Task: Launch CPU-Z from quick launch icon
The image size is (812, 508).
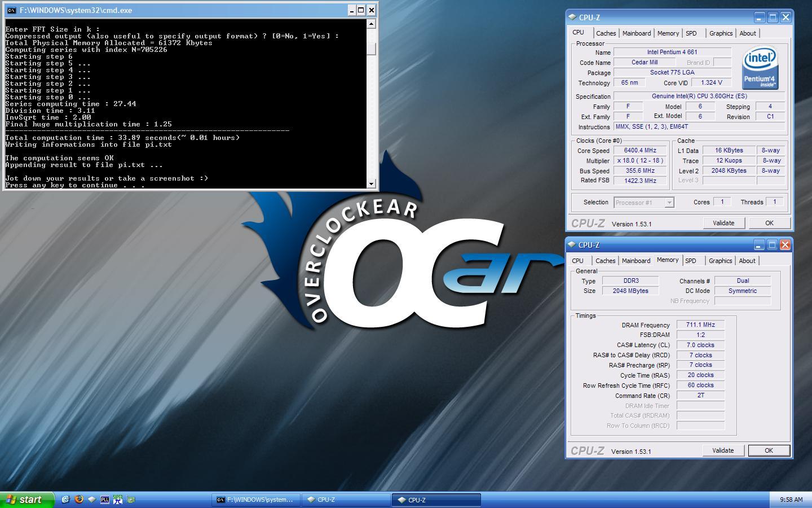Action: (x=92, y=500)
